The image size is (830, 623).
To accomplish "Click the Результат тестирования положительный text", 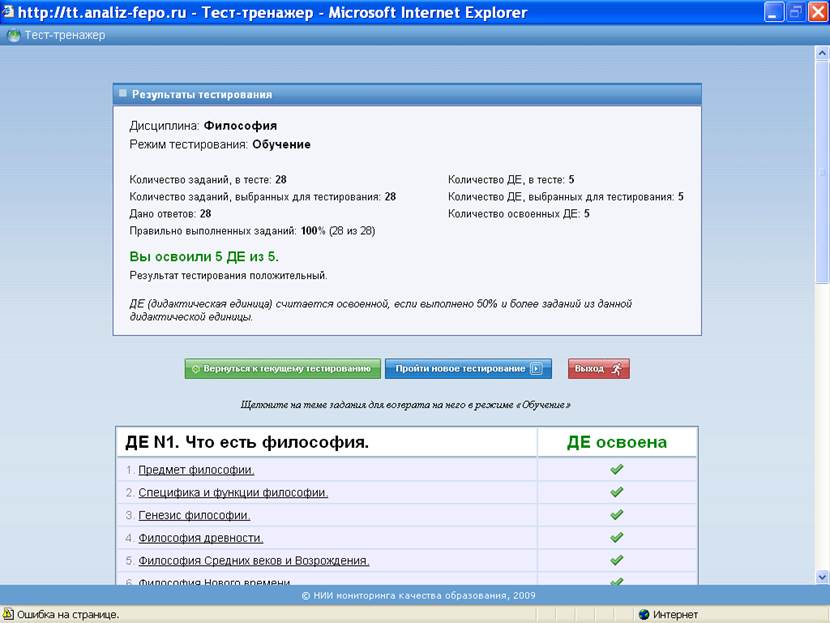I will point(228,276).
